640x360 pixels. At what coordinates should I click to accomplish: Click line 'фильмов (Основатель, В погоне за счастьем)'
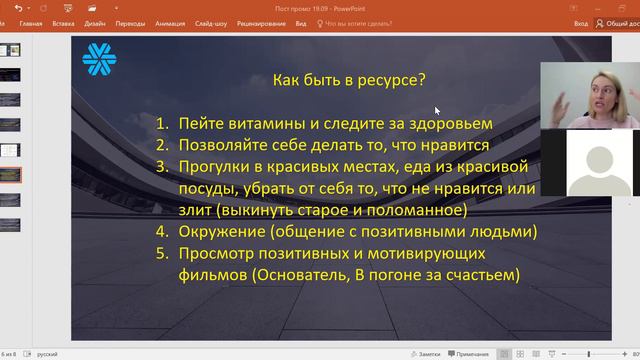pyautogui.click(x=349, y=275)
